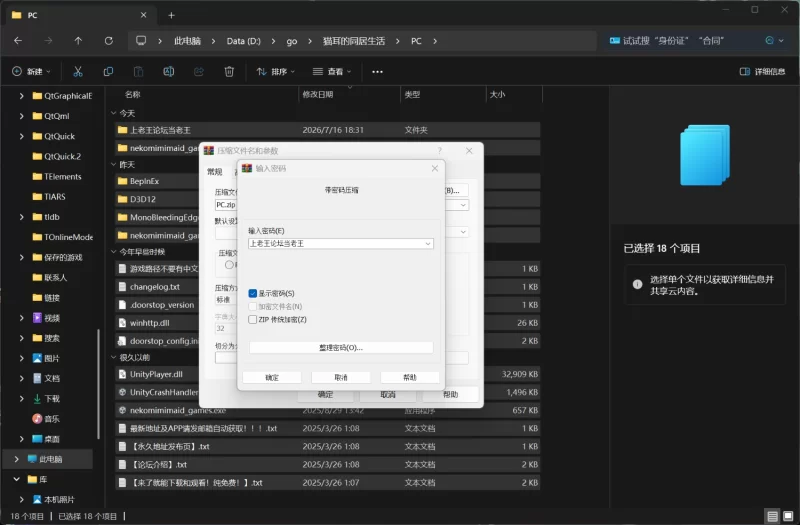Click 帮助 in the 输入密码 dialog

click(410, 378)
